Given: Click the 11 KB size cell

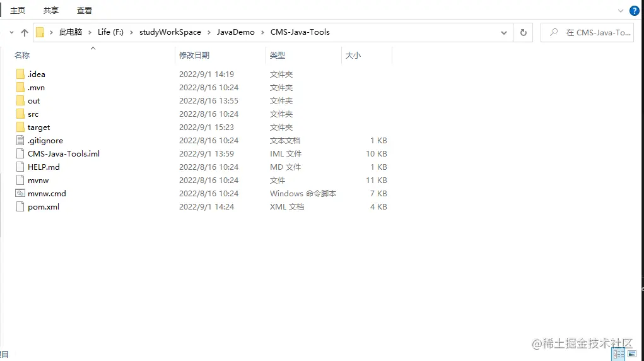Looking at the screenshot, I should pyautogui.click(x=376, y=180).
